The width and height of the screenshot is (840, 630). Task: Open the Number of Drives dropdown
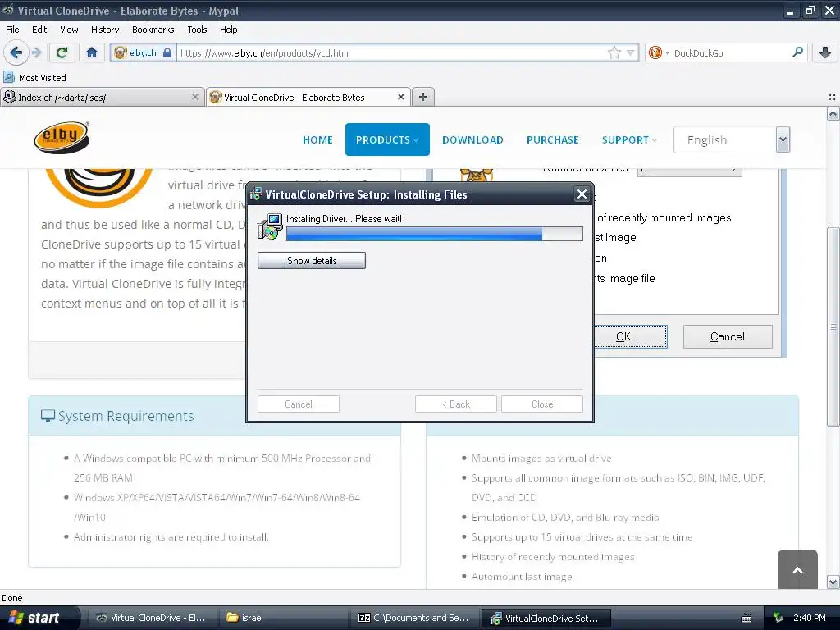[x=689, y=171]
